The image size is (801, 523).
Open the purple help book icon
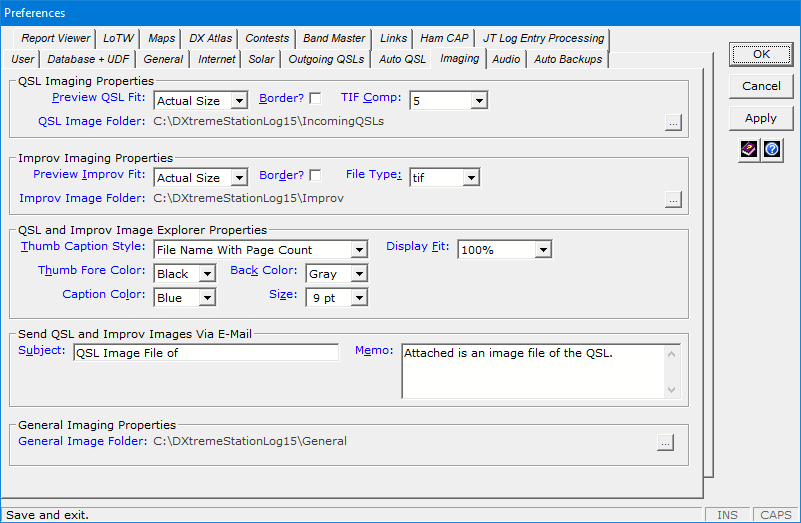pos(749,149)
